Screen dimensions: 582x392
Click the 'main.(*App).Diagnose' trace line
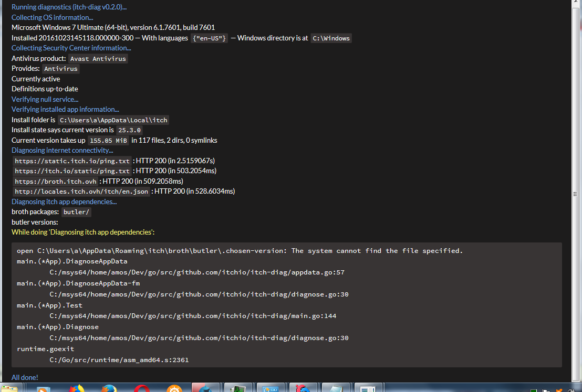point(58,327)
